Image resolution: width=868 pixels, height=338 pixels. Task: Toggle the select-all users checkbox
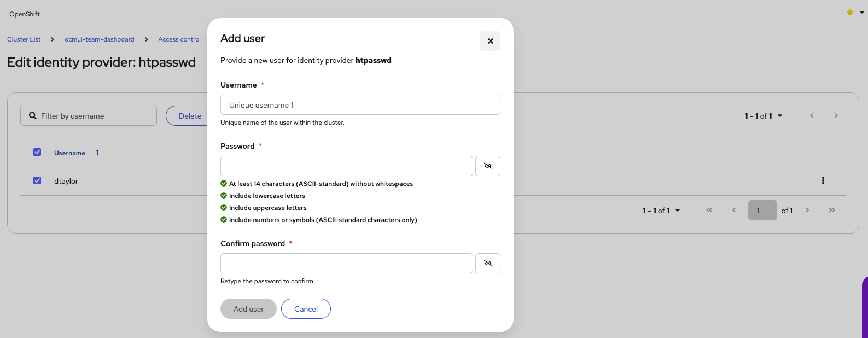click(x=37, y=153)
